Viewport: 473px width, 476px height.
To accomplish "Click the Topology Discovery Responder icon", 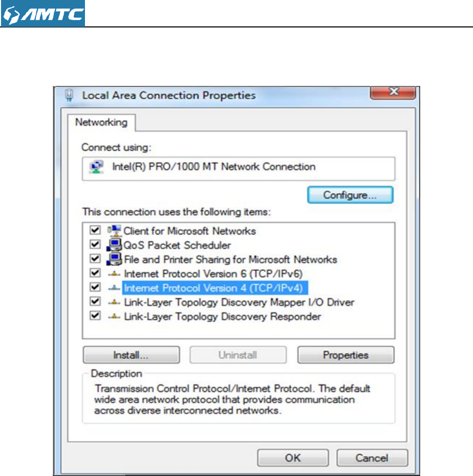I will tap(114, 316).
